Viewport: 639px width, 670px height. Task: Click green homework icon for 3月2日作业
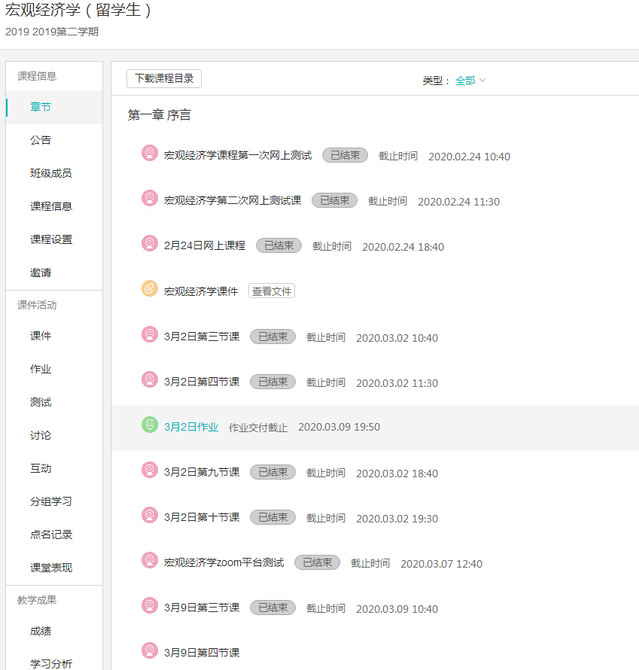tap(149, 425)
